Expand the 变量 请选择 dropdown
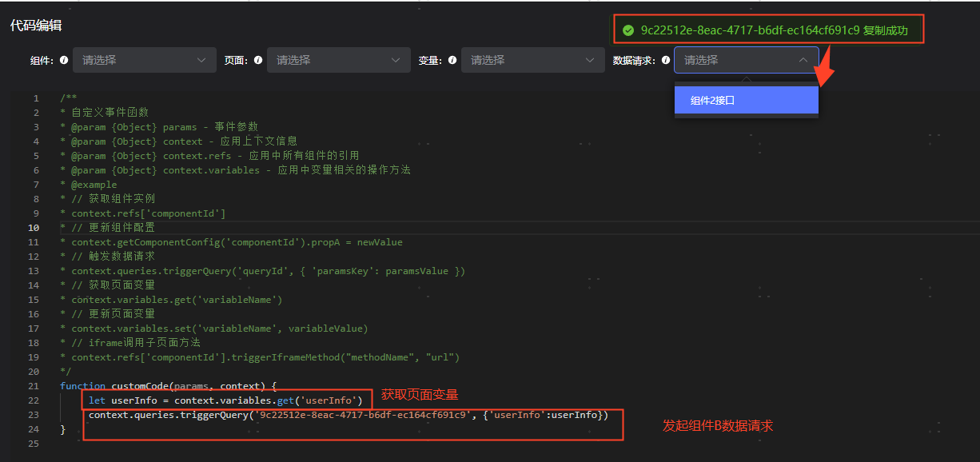 pyautogui.click(x=533, y=59)
